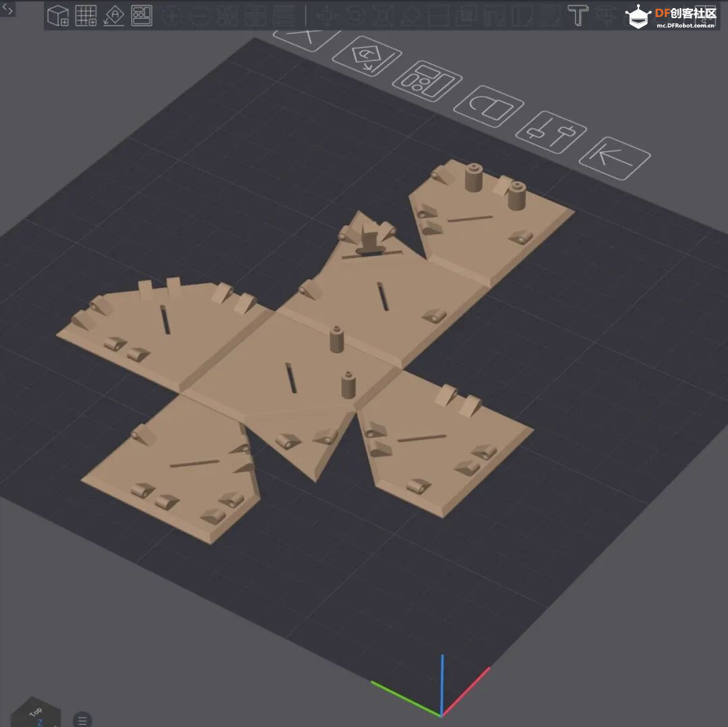Click the plate's auto-orient icon on the bed edge

(x=367, y=56)
